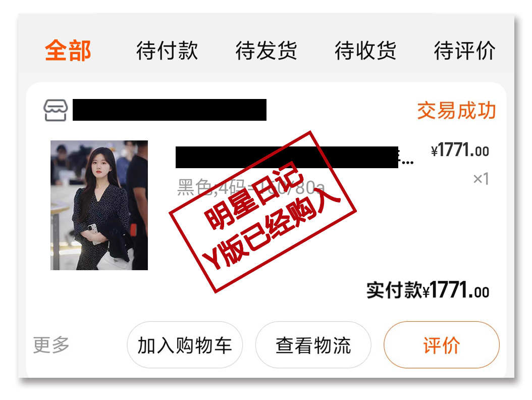Viewport: 532px width, 400px height.
Task: Expand the 更多 options
Action: [x=51, y=345]
